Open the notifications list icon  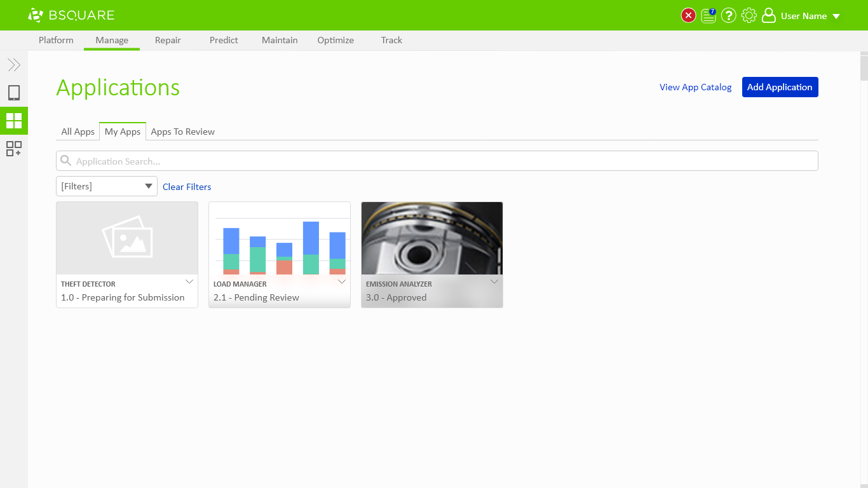[708, 16]
